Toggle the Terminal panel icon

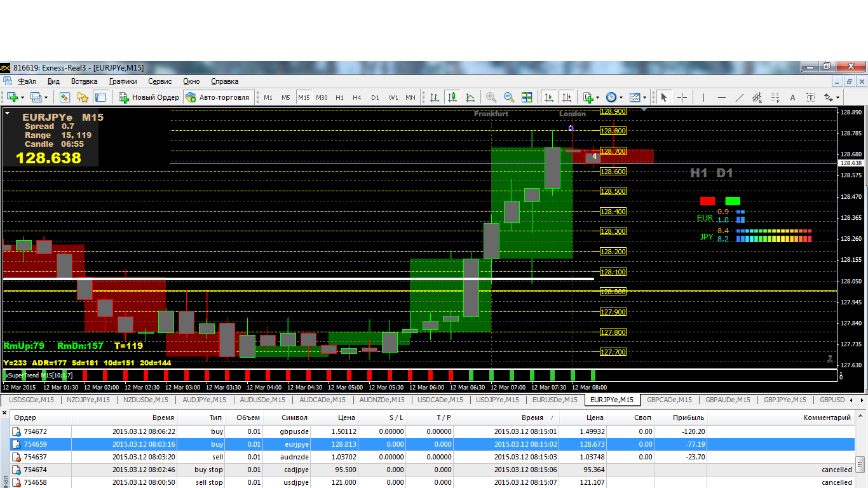point(100,97)
